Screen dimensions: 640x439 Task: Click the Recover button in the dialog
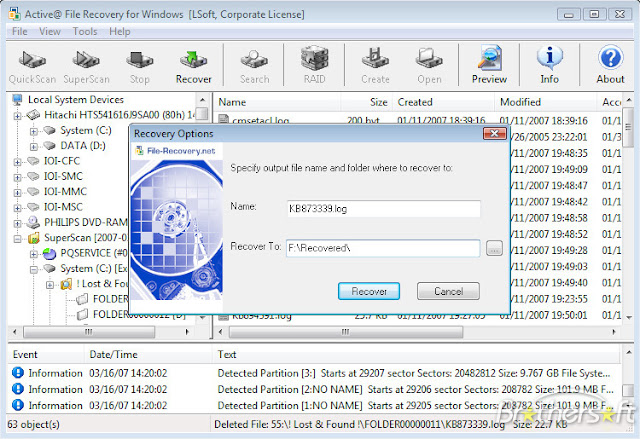click(369, 291)
